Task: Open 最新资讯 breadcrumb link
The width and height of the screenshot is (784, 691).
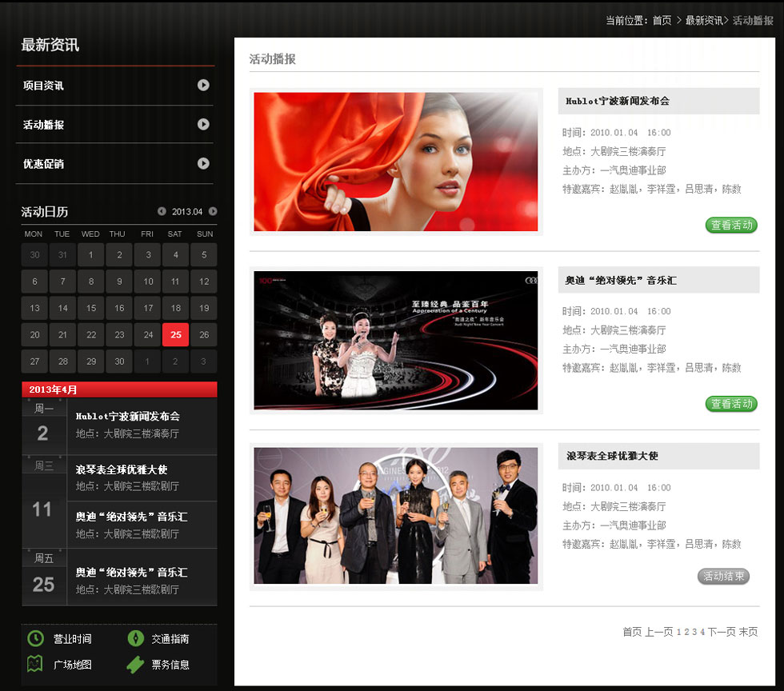Action: (704, 21)
